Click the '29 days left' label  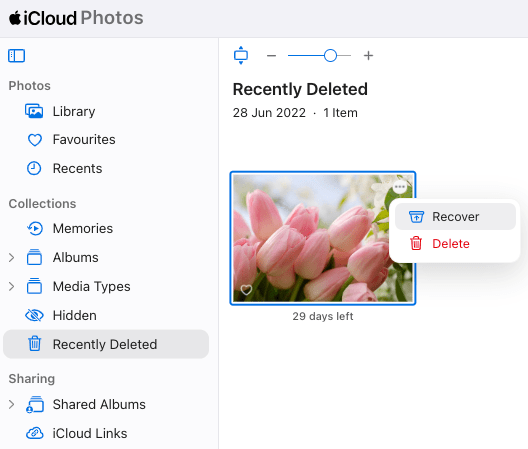(x=323, y=316)
